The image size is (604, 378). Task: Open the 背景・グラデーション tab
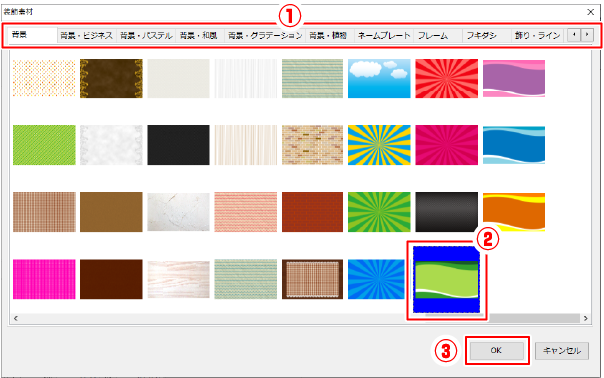coord(265,36)
